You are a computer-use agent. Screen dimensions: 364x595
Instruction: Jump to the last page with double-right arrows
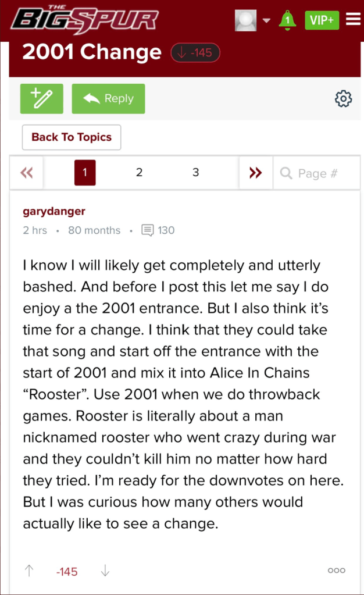[x=255, y=173]
